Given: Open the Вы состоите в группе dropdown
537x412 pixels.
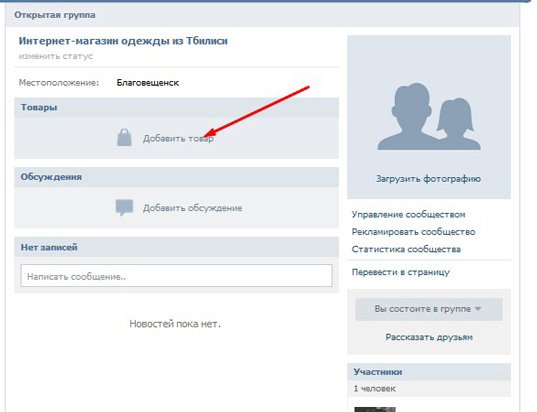Looking at the screenshot, I should click(429, 309).
